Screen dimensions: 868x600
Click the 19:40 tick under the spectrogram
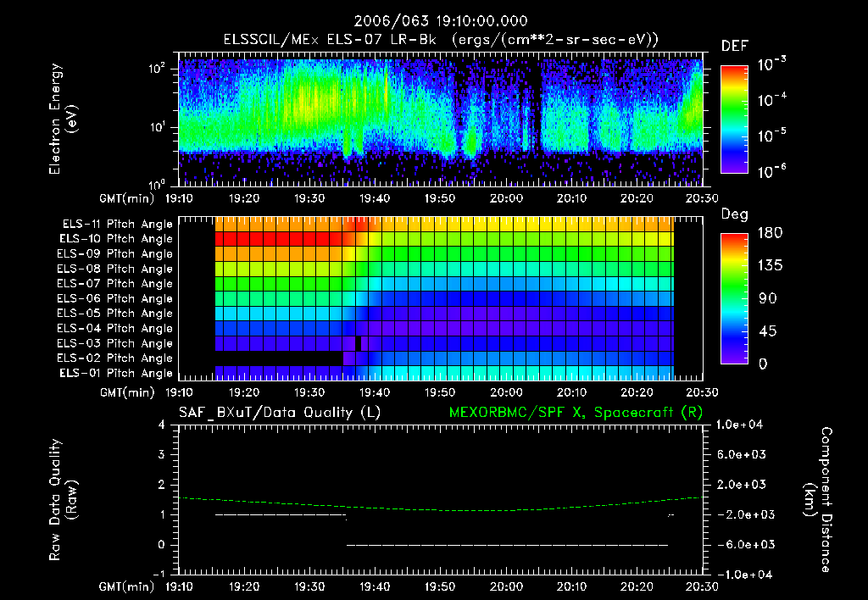coord(375,198)
